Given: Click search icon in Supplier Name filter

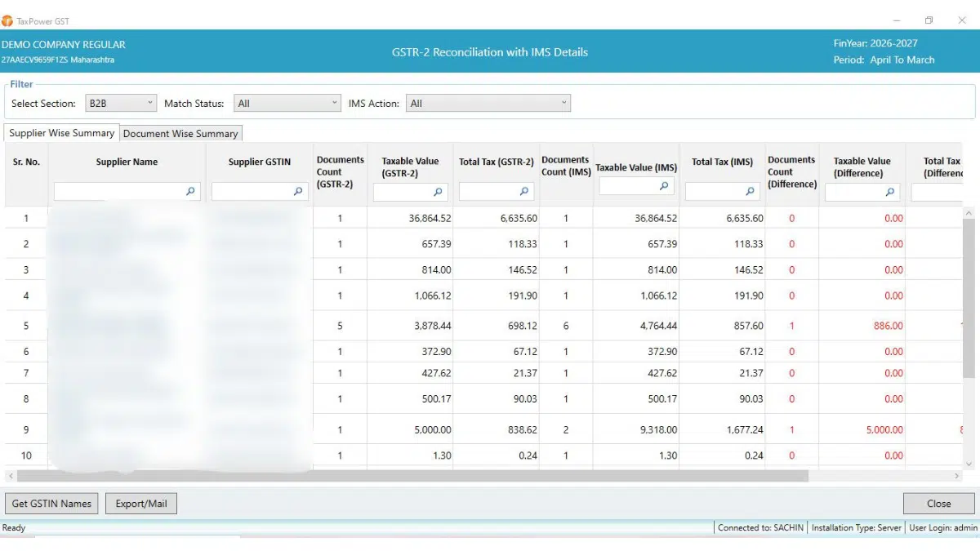Looking at the screenshot, I should 190,191.
